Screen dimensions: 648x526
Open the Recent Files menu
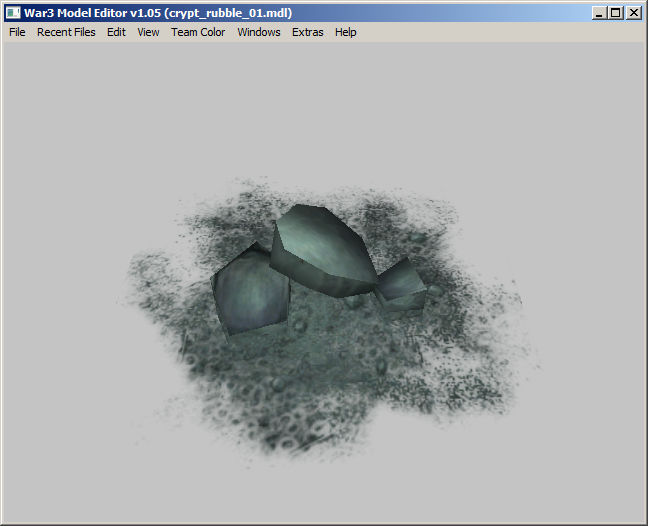point(66,32)
